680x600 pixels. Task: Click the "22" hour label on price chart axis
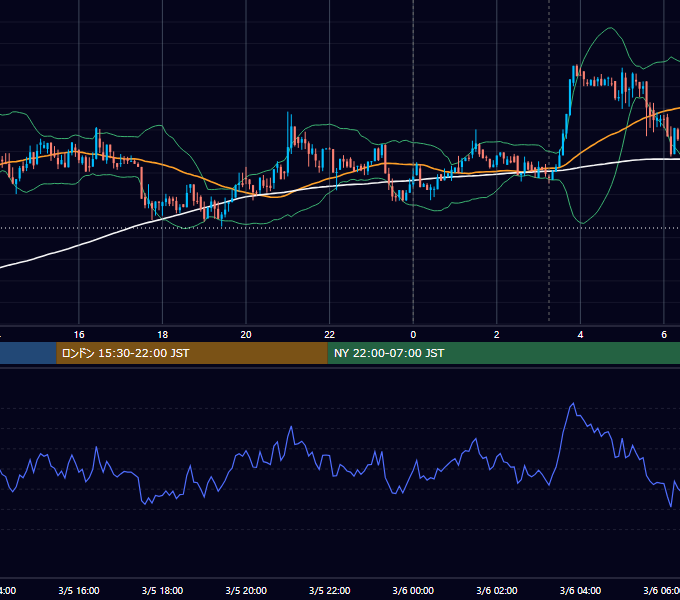pos(330,335)
